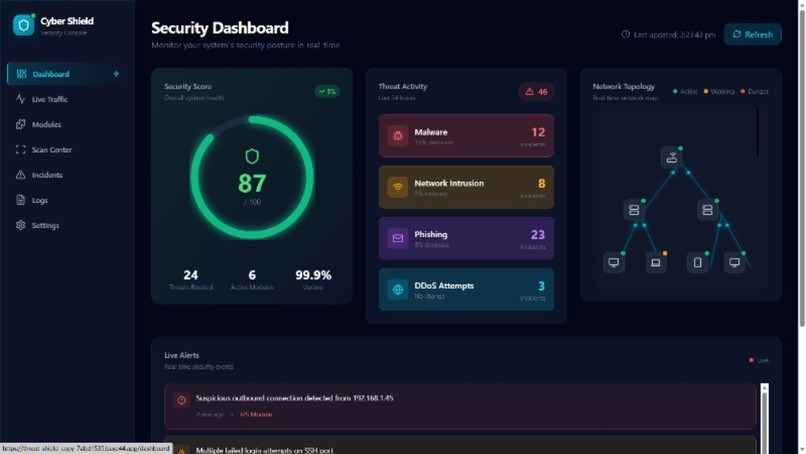This screenshot has height=454, width=806.
Task: Open the suspicious outbound connection alert
Action: (x=460, y=406)
